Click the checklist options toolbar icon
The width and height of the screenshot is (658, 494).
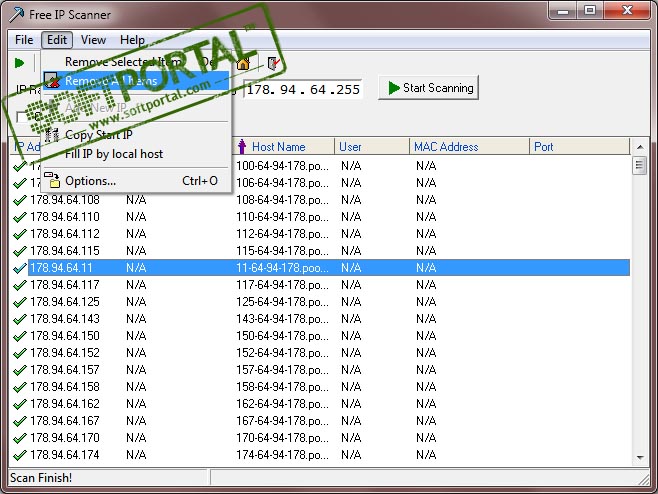tap(273, 63)
